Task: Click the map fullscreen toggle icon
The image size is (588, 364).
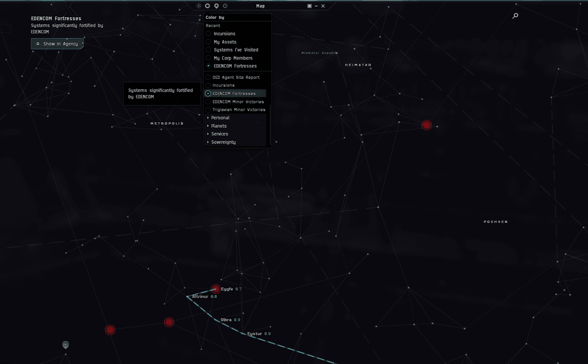Action: (x=309, y=6)
